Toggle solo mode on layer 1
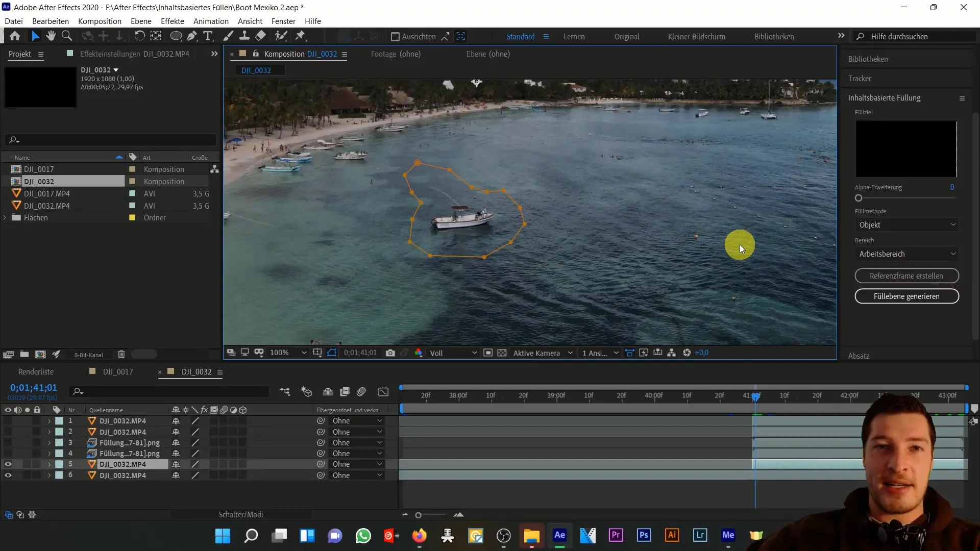Image resolution: width=980 pixels, height=551 pixels. click(27, 420)
